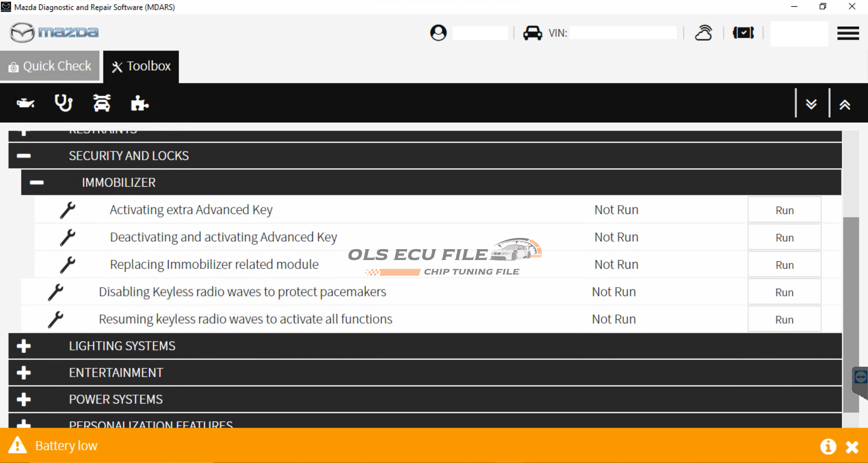Select the stethoscope diagnostics icon
This screenshot has height=463, width=868.
(63, 103)
